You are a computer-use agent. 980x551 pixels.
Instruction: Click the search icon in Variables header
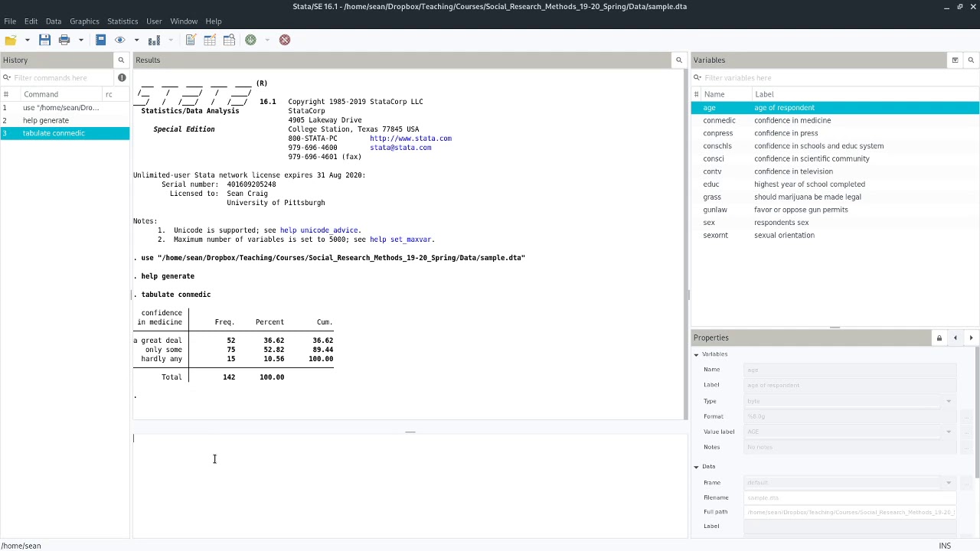[x=971, y=60]
